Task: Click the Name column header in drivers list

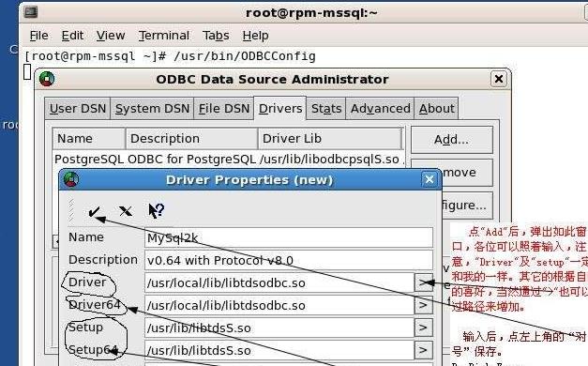Action: tap(89, 139)
